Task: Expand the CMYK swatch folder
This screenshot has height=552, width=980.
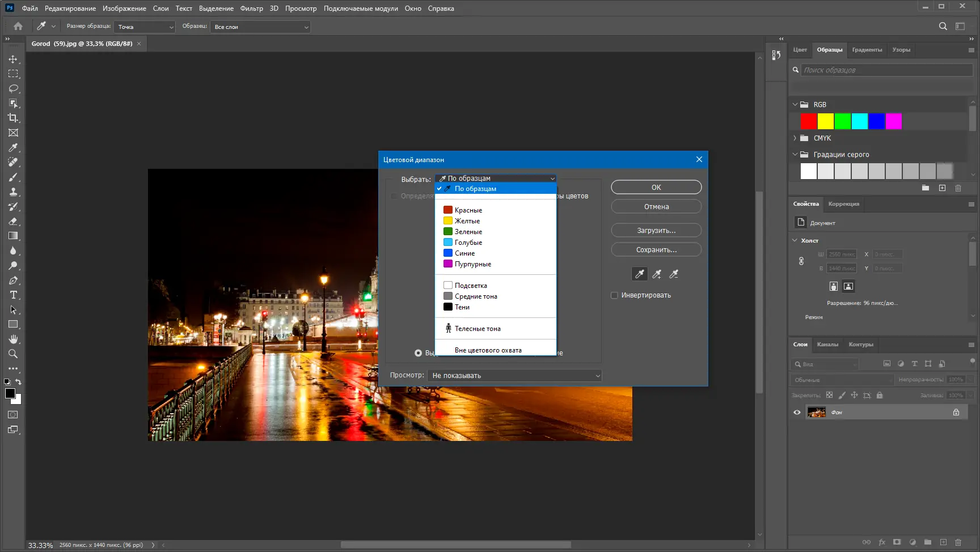Action: [x=795, y=138]
